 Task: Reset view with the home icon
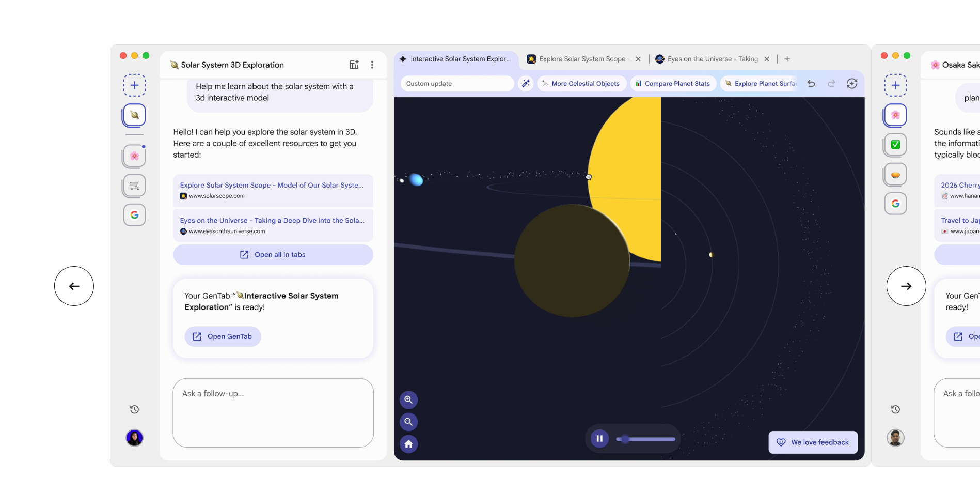click(x=408, y=444)
